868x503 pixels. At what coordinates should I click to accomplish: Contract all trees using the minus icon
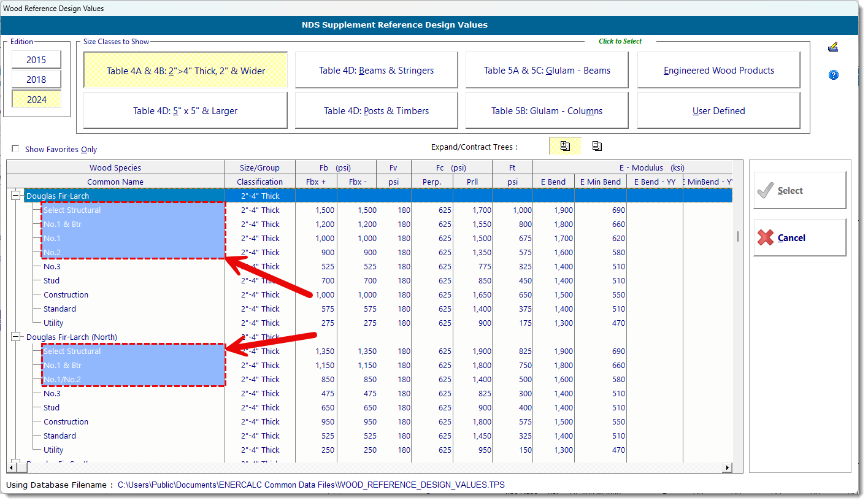[597, 146]
